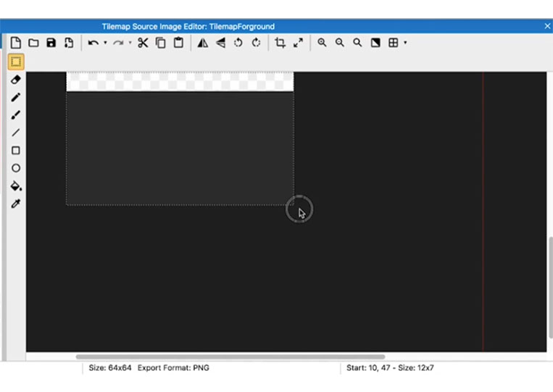The width and height of the screenshot is (553, 392).
Task: Click the export image icon
Action: 69,43
